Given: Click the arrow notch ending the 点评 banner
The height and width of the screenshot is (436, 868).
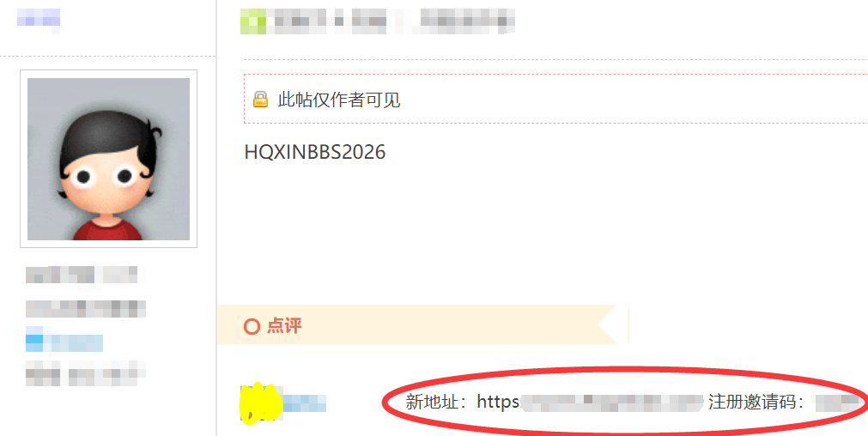Looking at the screenshot, I should [613, 324].
